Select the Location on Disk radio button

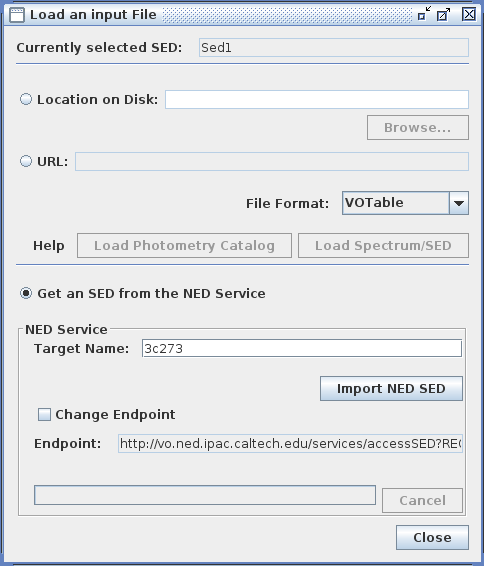tap(26, 99)
